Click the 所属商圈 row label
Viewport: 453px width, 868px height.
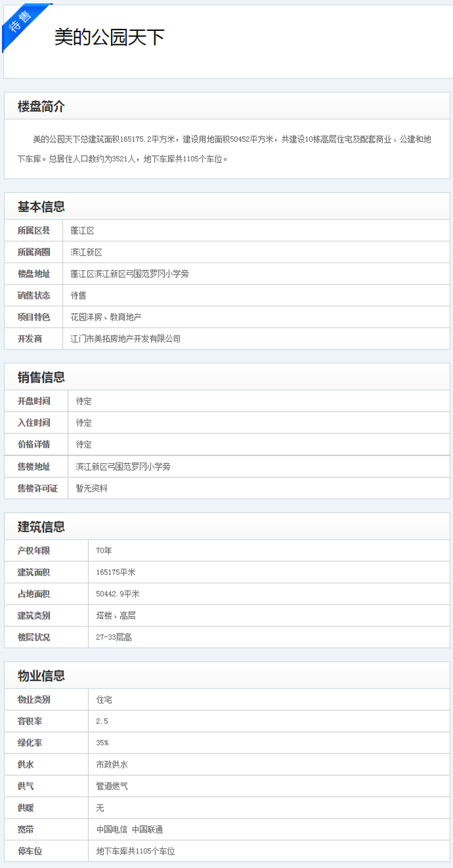click(34, 252)
